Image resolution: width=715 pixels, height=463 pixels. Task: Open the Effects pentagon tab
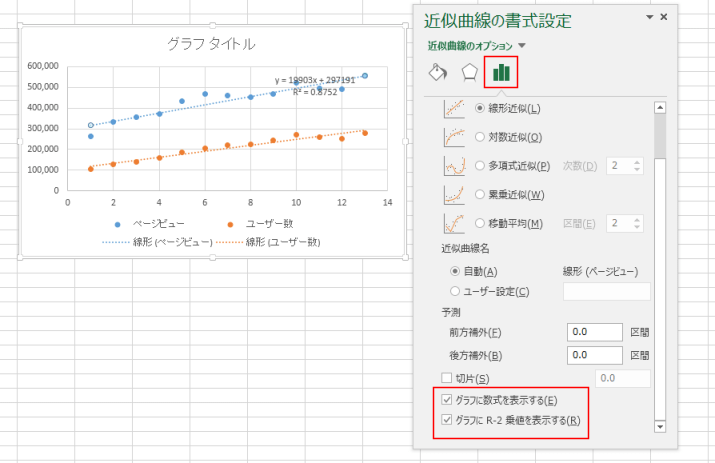coord(469,72)
